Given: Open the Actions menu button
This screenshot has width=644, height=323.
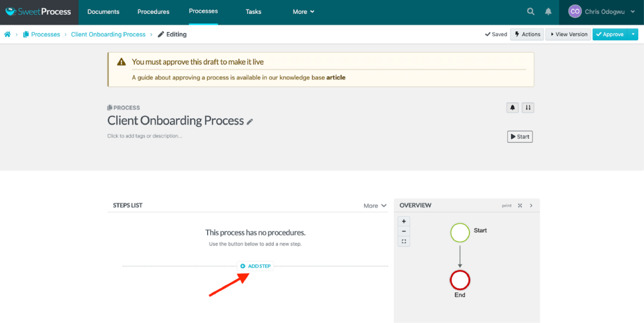Looking at the screenshot, I should click(527, 34).
